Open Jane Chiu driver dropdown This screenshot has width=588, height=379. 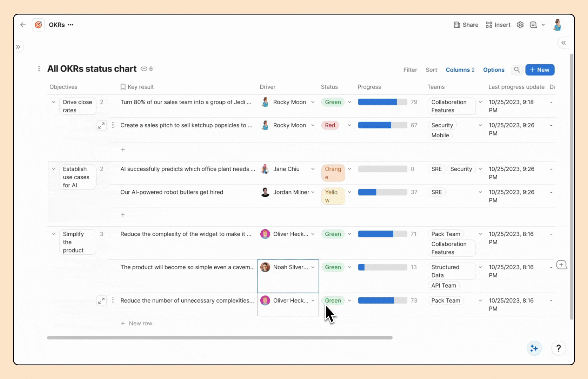313,169
